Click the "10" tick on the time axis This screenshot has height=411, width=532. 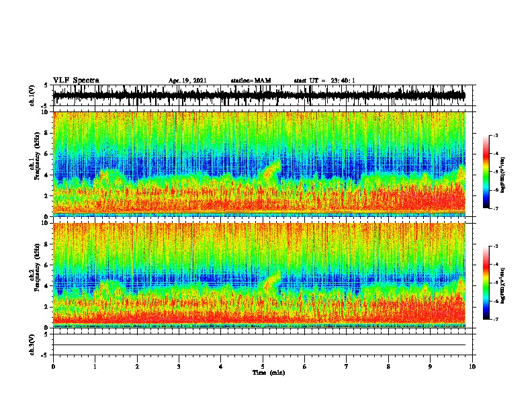point(472,367)
